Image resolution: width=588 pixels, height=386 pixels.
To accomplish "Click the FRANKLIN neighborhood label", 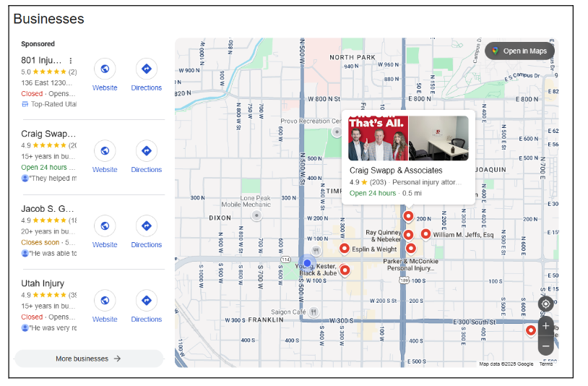I will (266, 319).
